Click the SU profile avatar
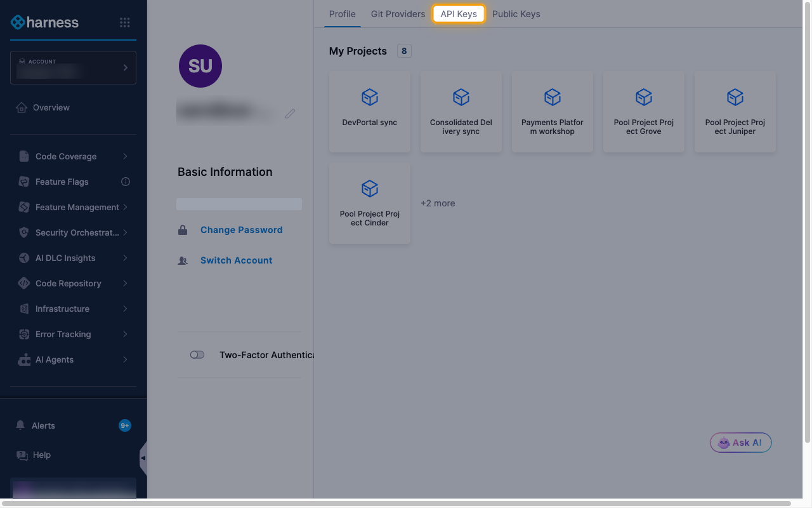 [x=200, y=66]
